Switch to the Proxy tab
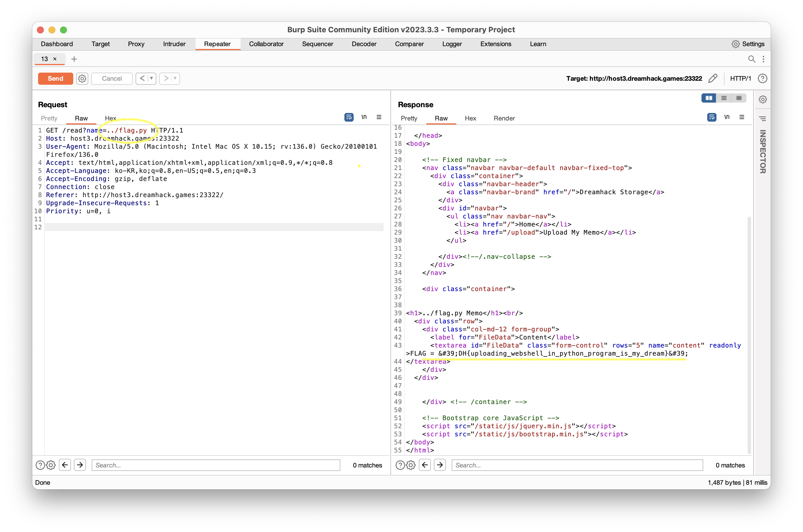This screenshot has height=532, width=803. click(136, 44)
